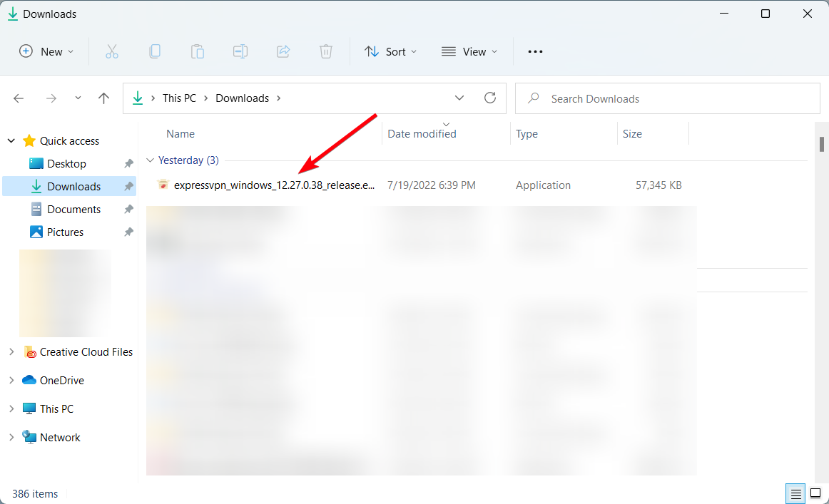Click the Application type cell

pos(543,185)
